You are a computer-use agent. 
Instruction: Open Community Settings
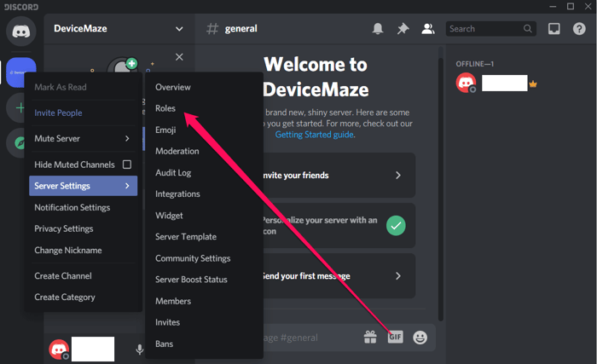[x=204, y=258]
